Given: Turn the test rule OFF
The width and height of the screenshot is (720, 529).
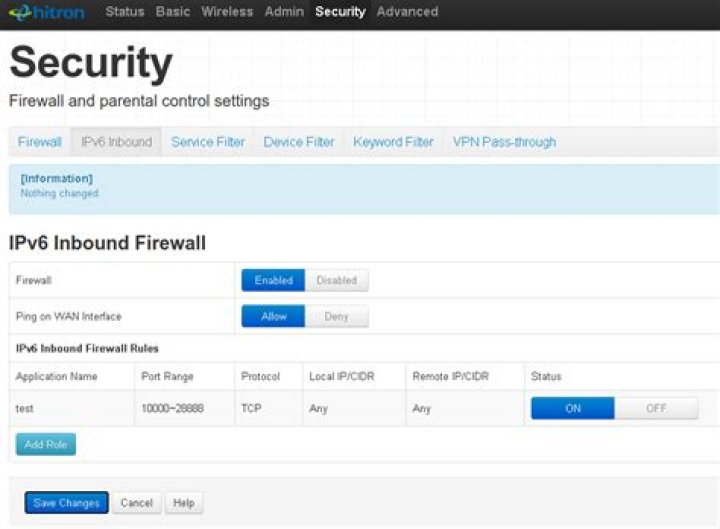Looking at the screenshot, I should tap(656, 408).
